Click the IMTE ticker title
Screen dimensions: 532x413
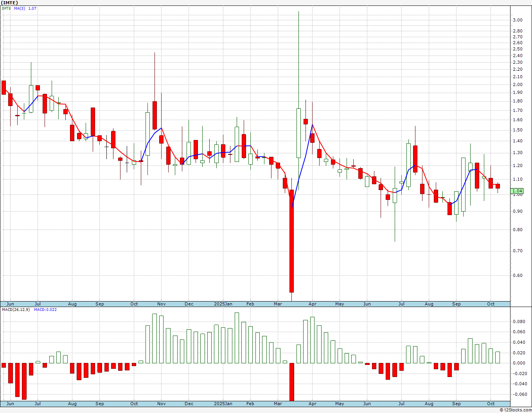tap(9, 3)
